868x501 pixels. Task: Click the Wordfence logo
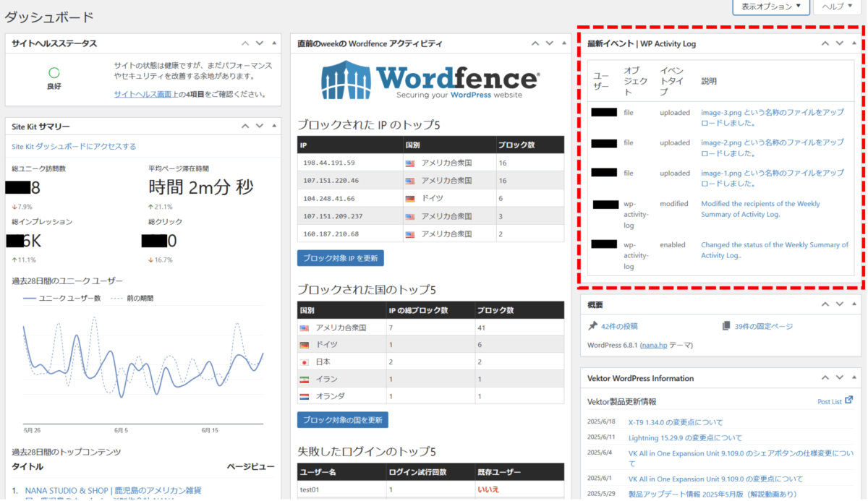pos(430,80)
